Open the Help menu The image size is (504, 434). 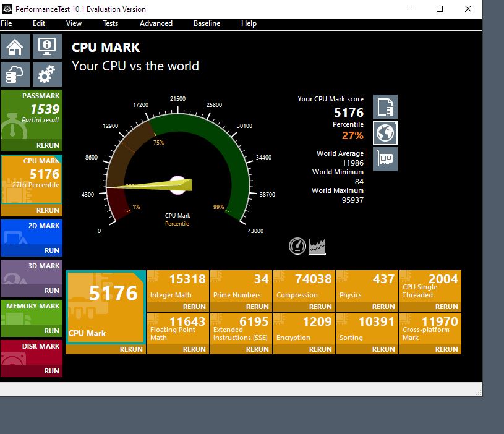[249, 23]
